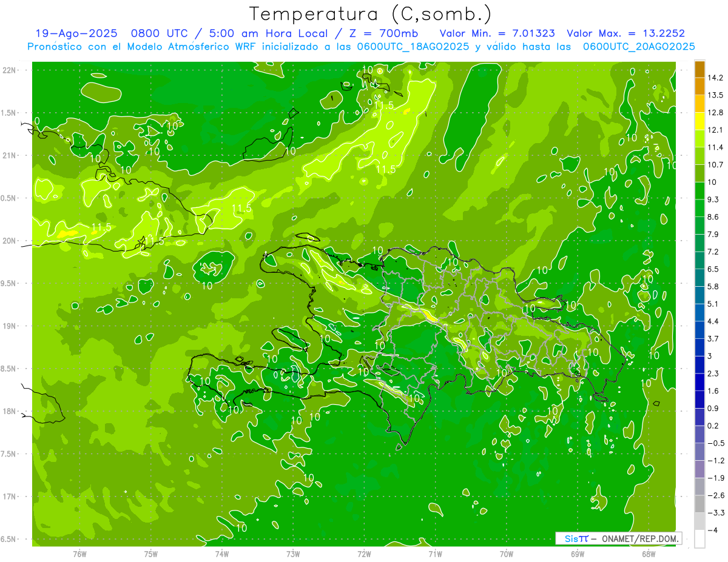The width and height of the screenshot is (728, 562).
Task: Click the '-2.6' colorbar label
Action: [x=716, y=495]
